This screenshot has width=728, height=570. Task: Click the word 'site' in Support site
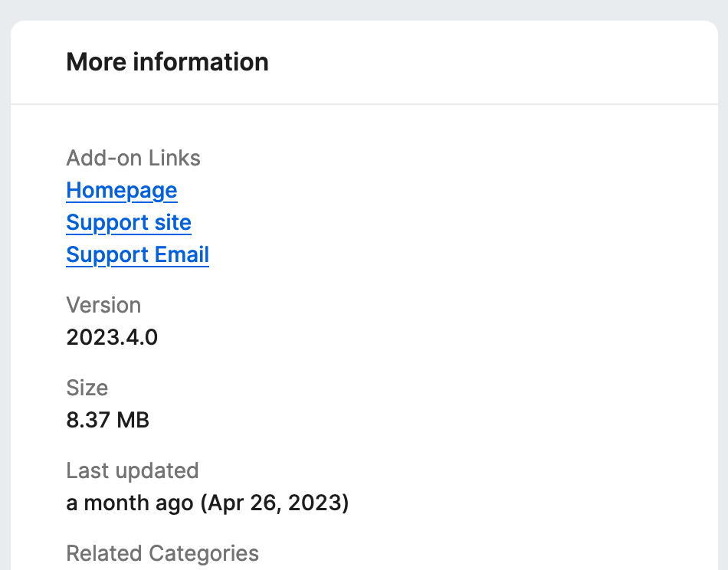(172, 223)
